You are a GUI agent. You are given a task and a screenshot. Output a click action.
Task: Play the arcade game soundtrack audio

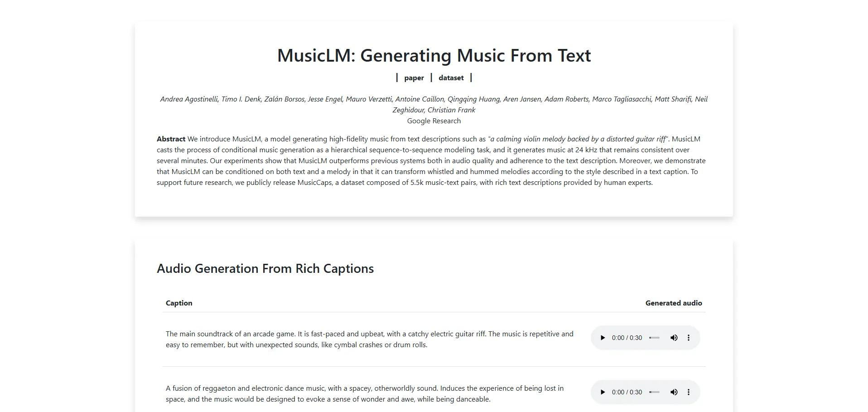603,338
